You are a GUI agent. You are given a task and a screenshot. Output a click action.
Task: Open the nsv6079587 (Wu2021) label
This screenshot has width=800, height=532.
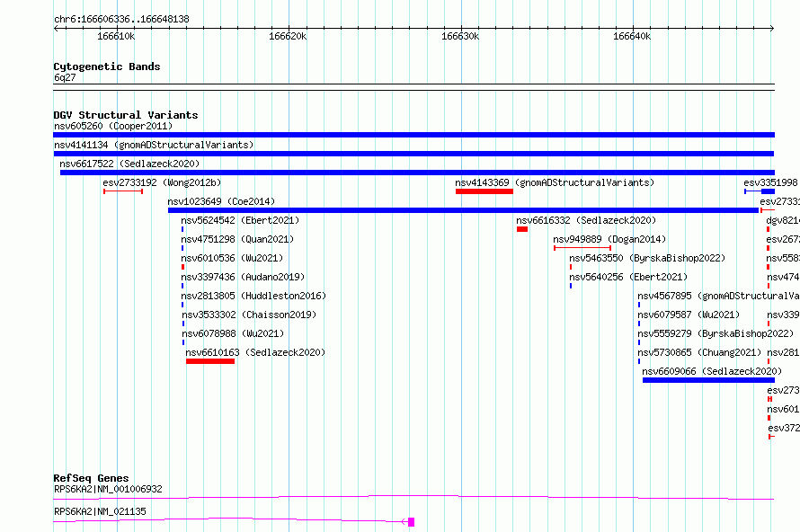coord(689,315)
